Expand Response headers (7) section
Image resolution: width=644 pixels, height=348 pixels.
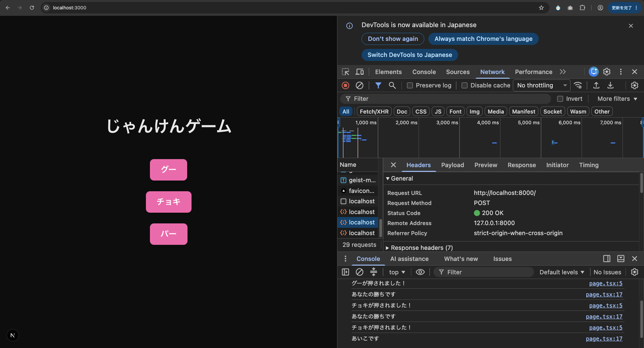point(419,248)
